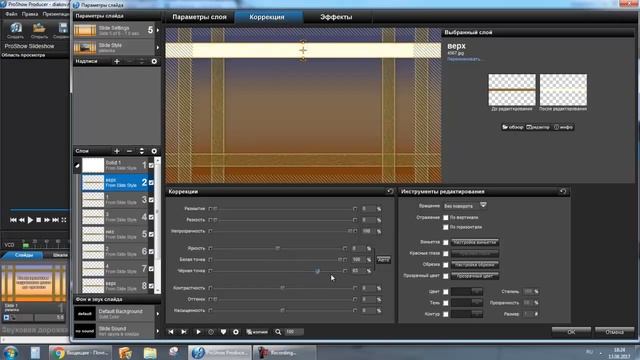
Task: Enable the crop checkbox
Action: (x=446, y=265)
